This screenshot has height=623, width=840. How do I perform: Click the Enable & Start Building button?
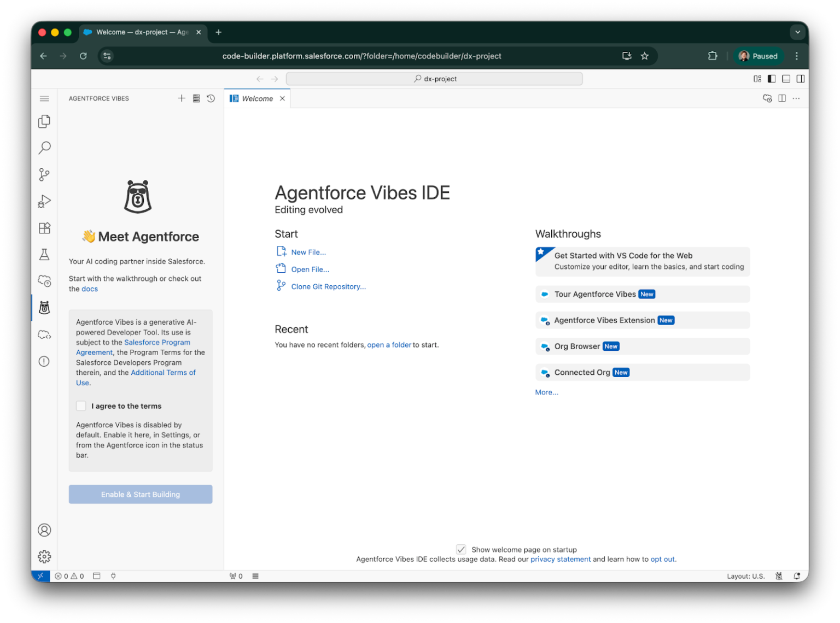click(141, 494)
